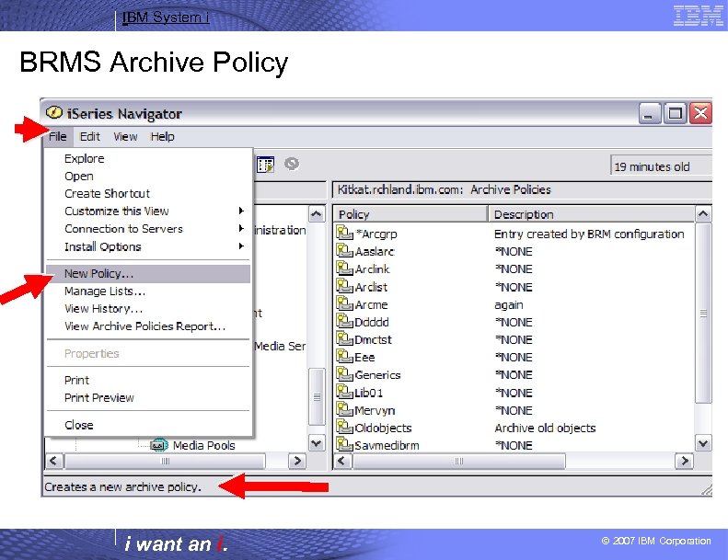Click the policy list scroll left arrow
This screenshot has height=560, width=728.
(x=342, y=461)
